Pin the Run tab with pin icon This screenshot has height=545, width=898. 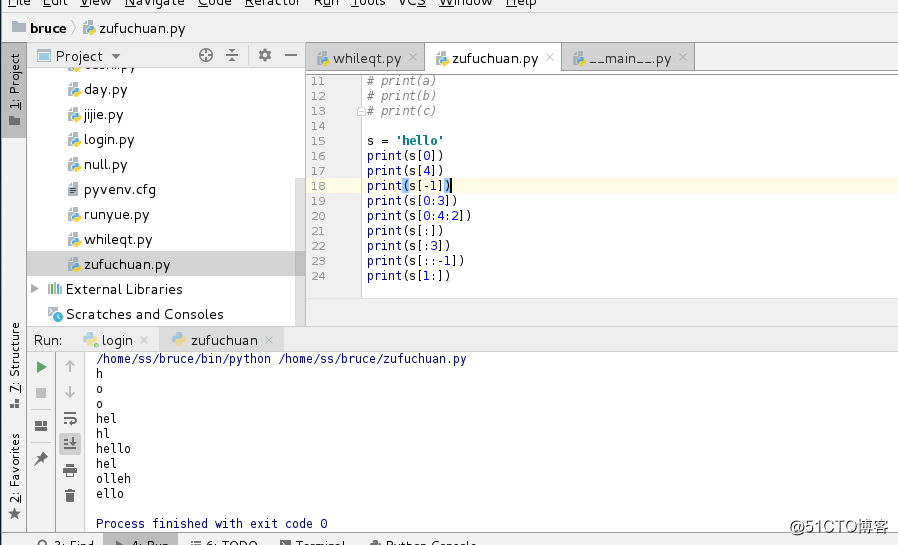(41, 459)
